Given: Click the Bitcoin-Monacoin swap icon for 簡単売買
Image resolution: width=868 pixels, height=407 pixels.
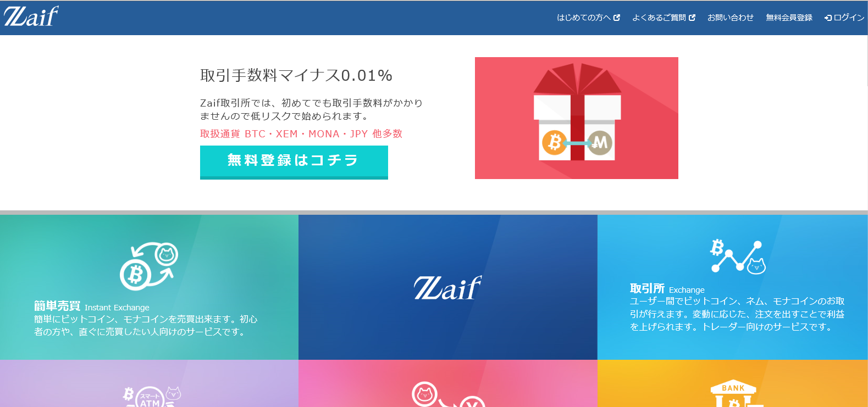Looking at the screenshot, I should (149, 266).
